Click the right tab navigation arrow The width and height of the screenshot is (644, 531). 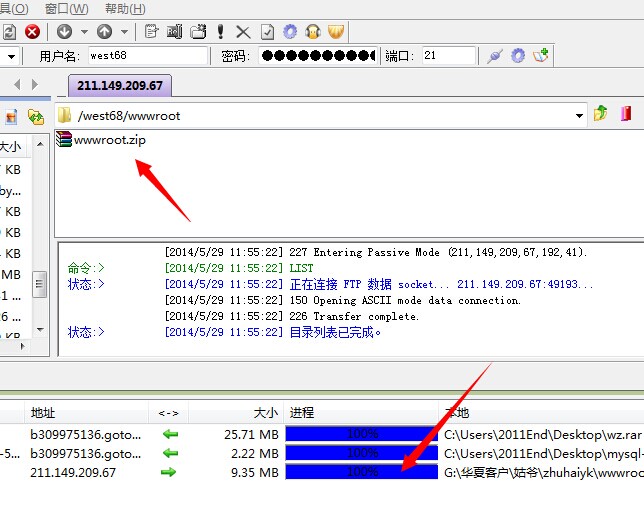[x=35, y=85]
